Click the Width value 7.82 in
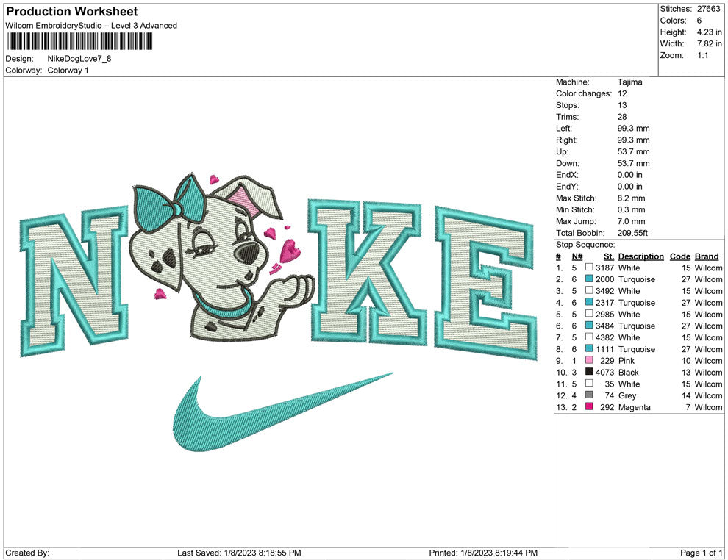Screen dimensions: 728x560 [x=709, y=43]
